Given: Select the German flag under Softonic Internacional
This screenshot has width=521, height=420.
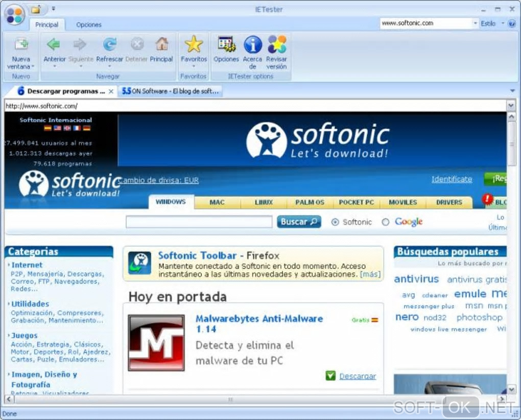Looking at the screenshot, I should coord(87,128).
